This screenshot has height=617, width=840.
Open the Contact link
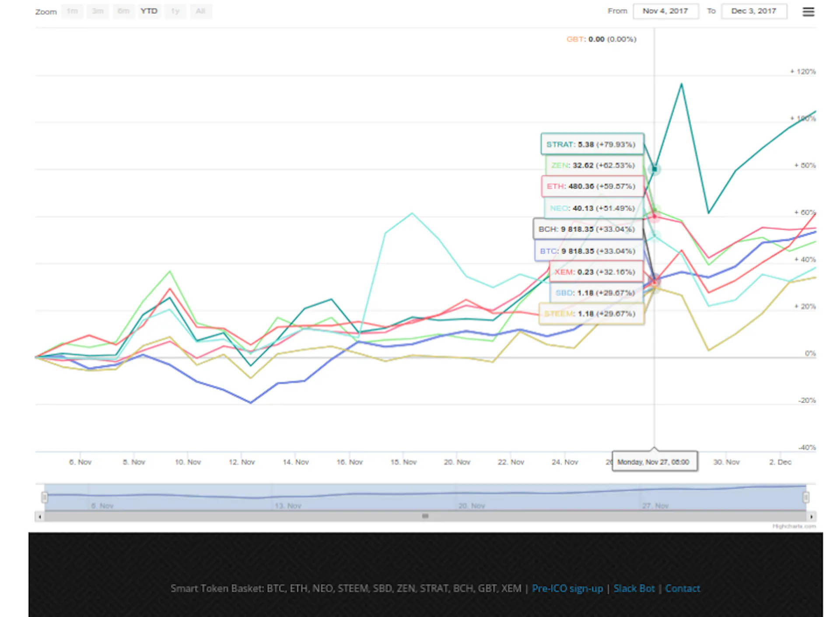(x=682, y=589)
